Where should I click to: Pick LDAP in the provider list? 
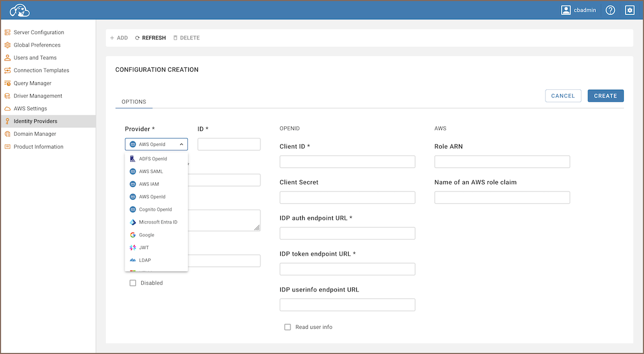(144, 260)
